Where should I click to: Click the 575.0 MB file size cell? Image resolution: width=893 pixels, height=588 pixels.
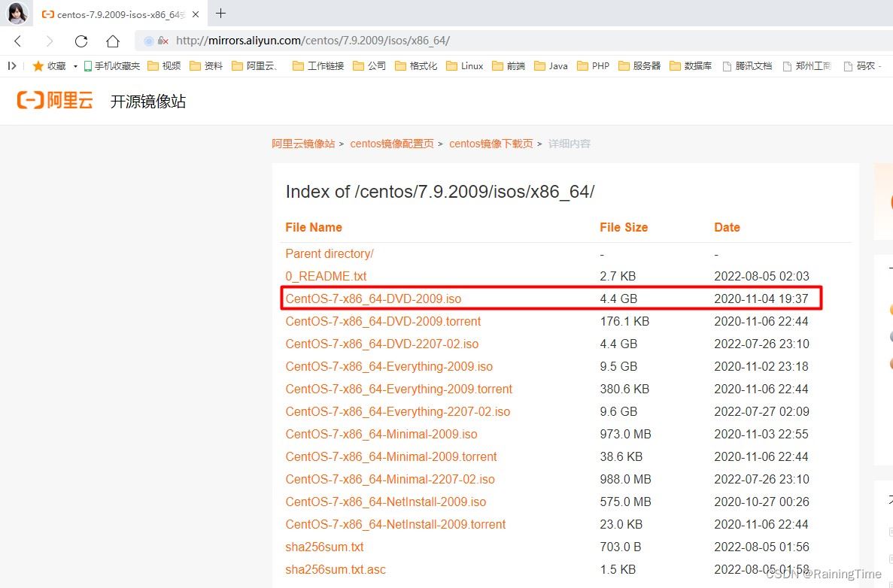[x=625, y=502]
